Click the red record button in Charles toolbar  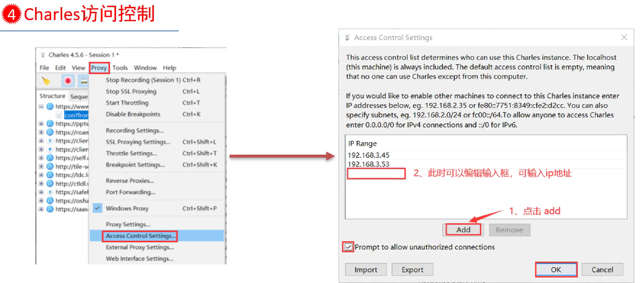(x=68, y=81)
